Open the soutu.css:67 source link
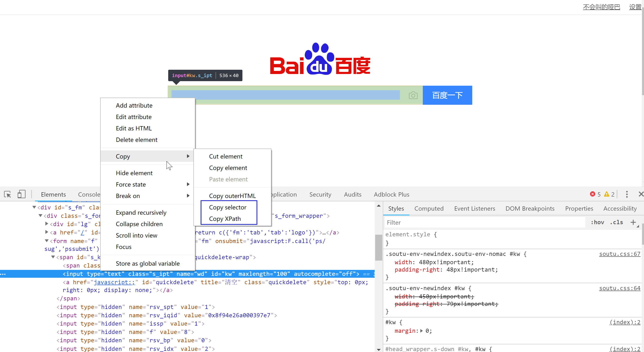 (619, 254)
